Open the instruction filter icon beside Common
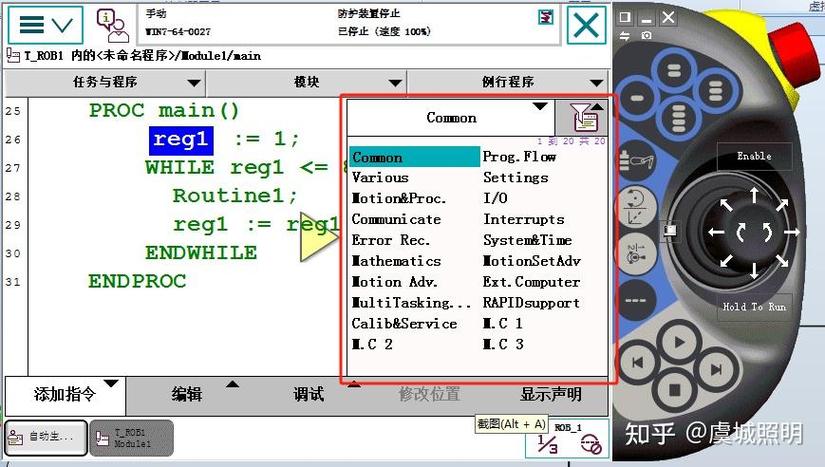825x467 pixels. click(582, 117)
